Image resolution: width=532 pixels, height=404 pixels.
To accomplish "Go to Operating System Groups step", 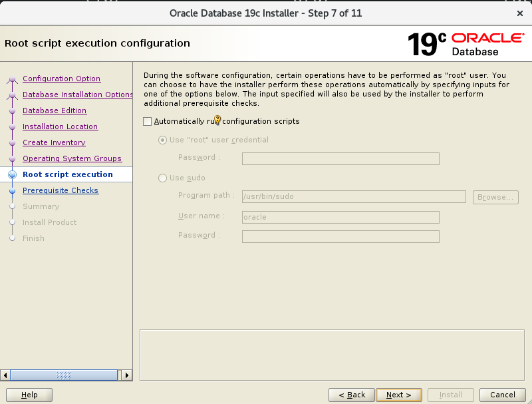I will coord(72,158).
